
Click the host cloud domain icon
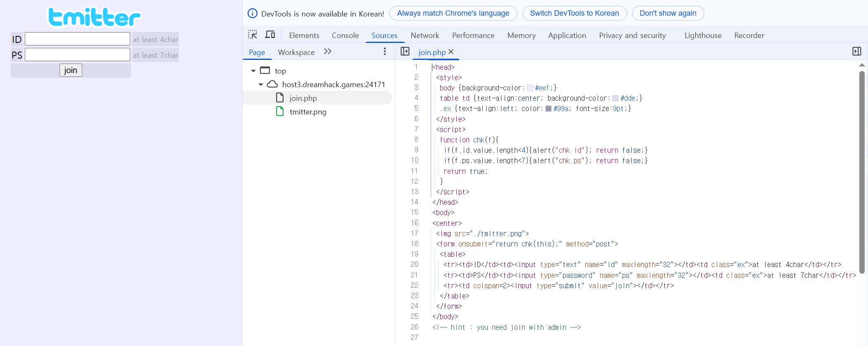[272, 84]
